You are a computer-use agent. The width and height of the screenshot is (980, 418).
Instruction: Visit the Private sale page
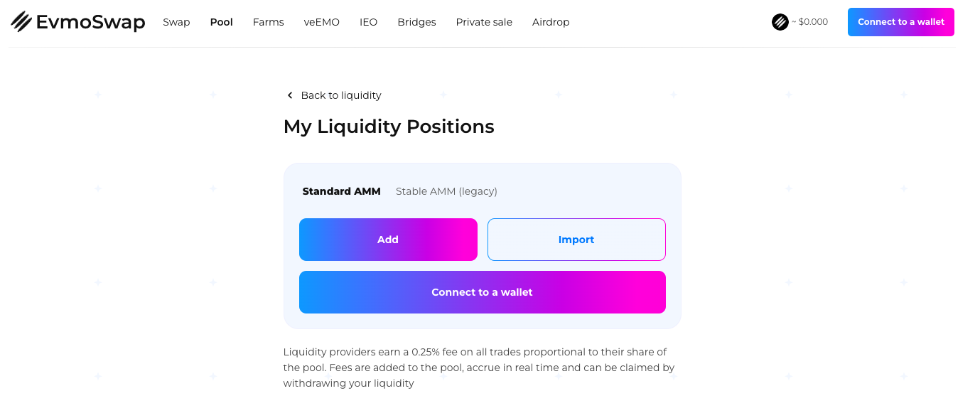484,22
